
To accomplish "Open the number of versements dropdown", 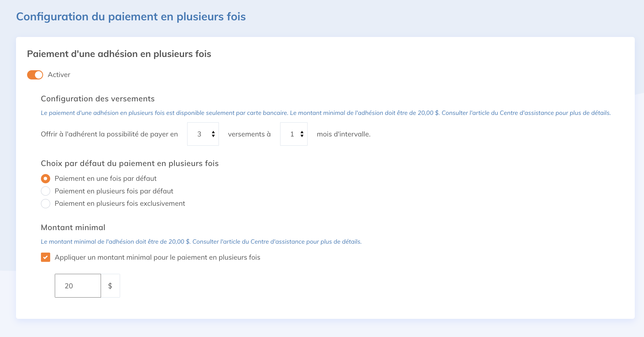I will pyautogui.click(x=203, y=134).
